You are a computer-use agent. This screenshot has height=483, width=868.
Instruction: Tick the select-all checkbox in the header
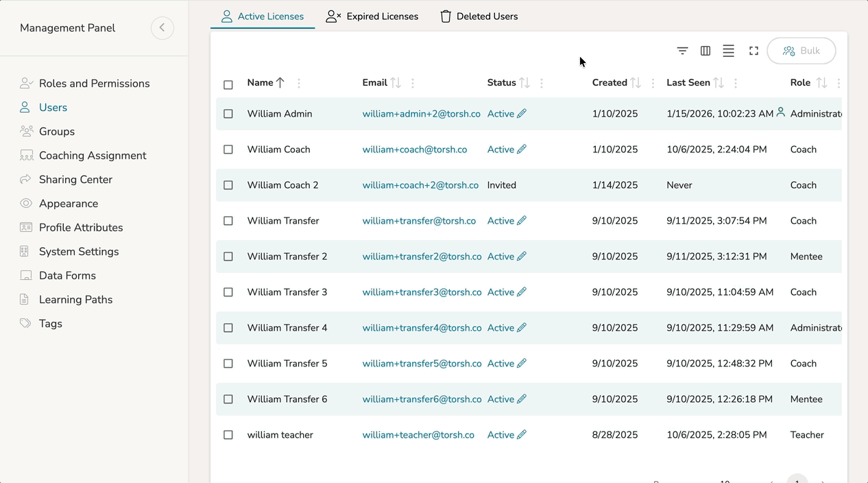pyautogui.click(x=228, y=85)
